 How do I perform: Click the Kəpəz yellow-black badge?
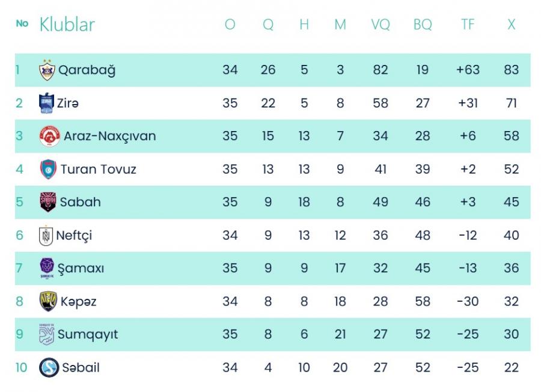[48, 301]
